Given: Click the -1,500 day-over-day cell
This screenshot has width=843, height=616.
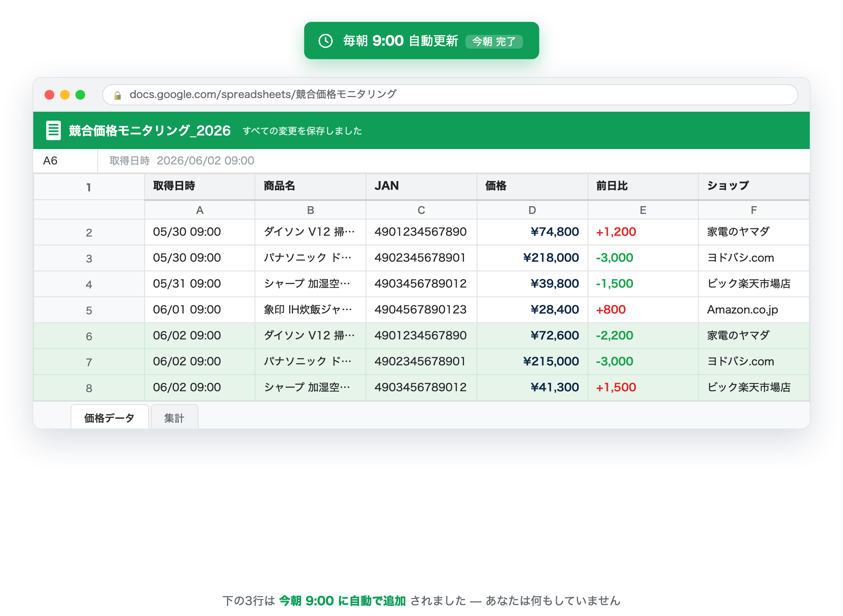Looking at the screenshot, I should 643,284.
